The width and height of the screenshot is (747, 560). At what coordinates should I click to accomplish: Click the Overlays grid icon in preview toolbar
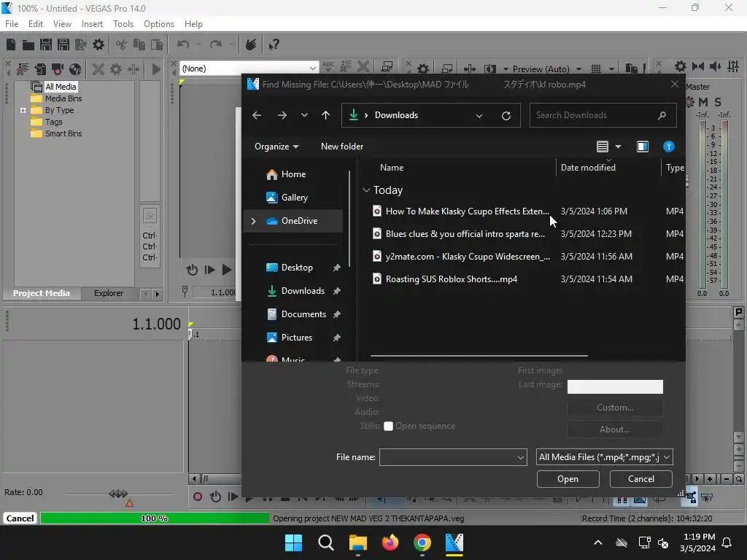(x=596, y=69)
